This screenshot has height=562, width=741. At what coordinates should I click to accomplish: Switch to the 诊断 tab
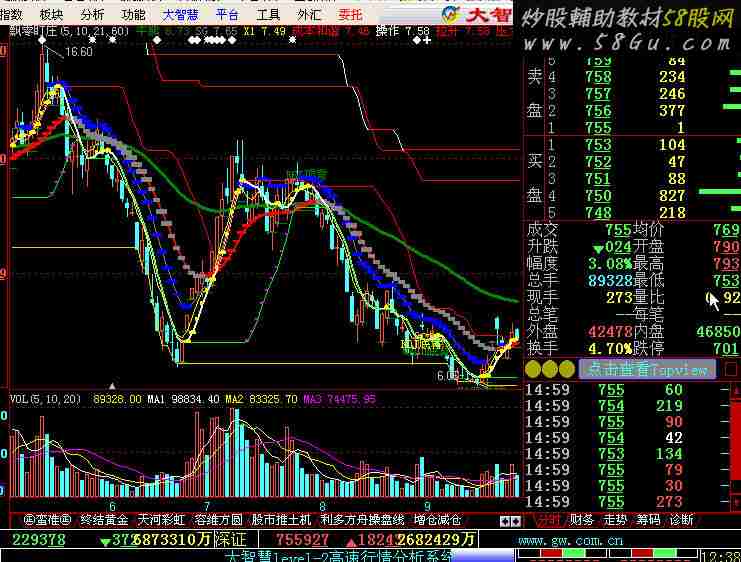pos(681,520)
